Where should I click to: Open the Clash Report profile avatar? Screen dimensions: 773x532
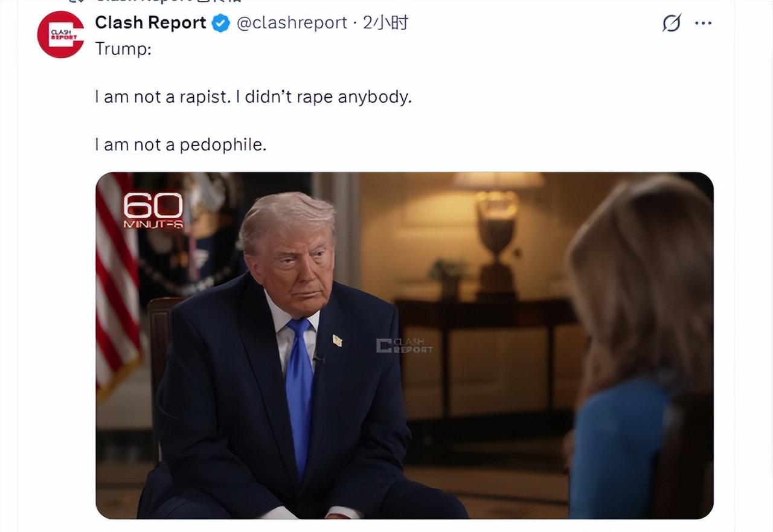tap(60, 34)
